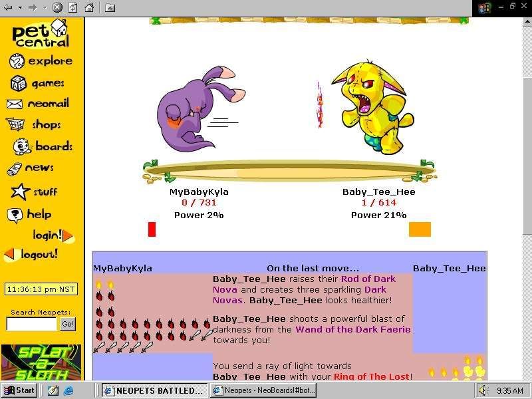
Task: Open the Splat-A-Sloth banner ad
Action: click(41, 362)
